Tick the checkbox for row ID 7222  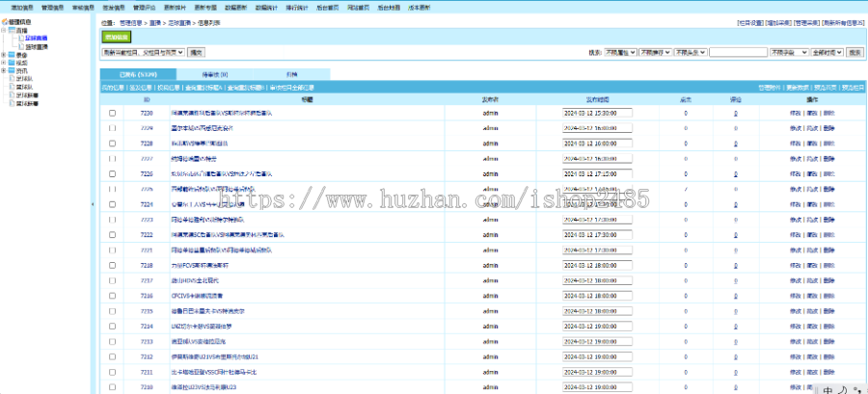click(x=113, y=235)
